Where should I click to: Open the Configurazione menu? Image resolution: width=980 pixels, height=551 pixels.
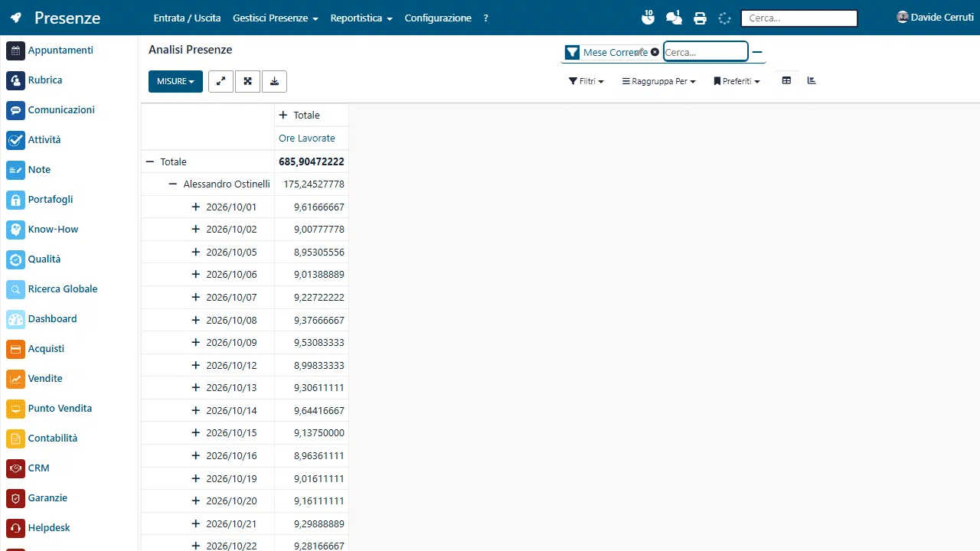pyautogui.click(x=438, y=18)
